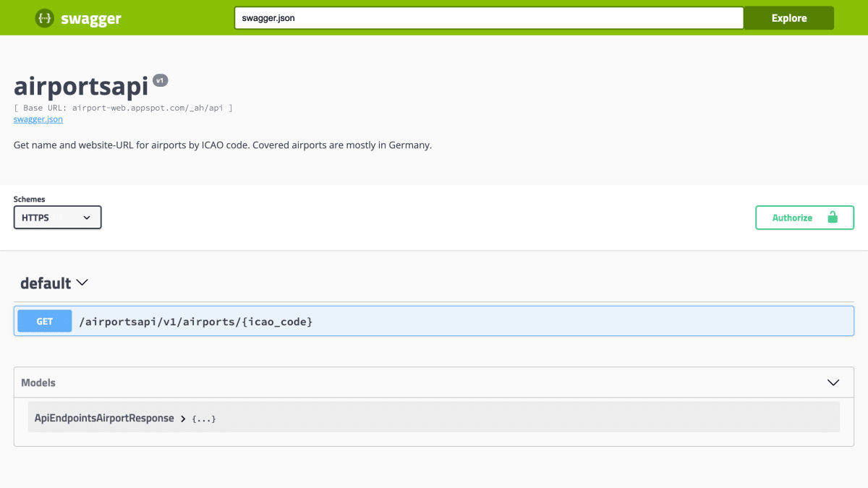Click the Schemes label

point(29,199)
